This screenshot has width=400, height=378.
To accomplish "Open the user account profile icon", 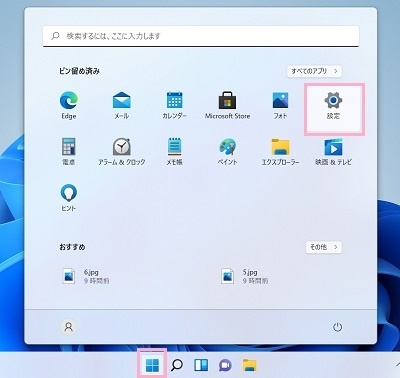I will pos(69,327).
